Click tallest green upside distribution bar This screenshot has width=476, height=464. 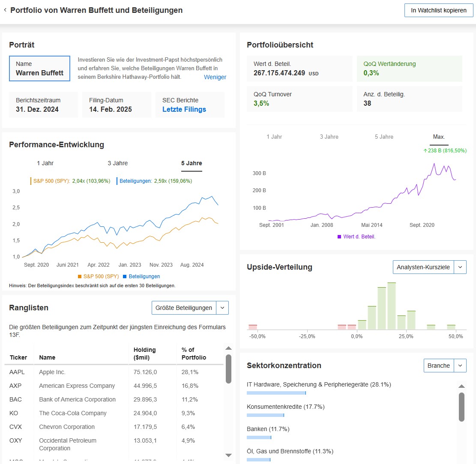point(392,306)
